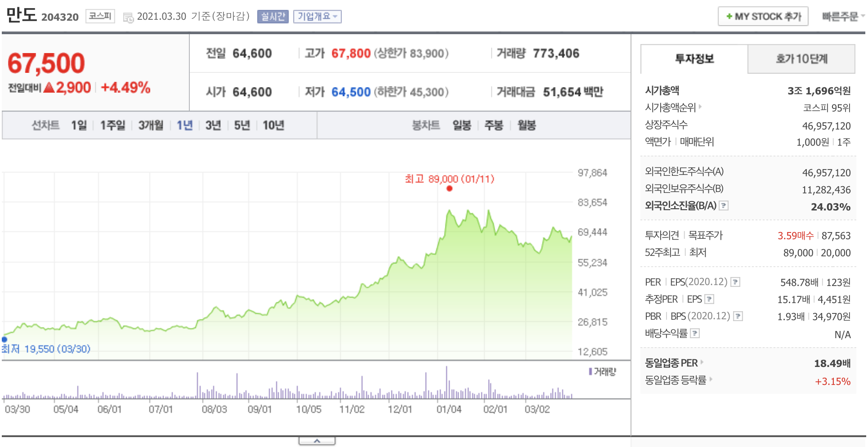868x447 pixels.
Task: Select the 3개월 line chart period
Action: pos(151,125)
